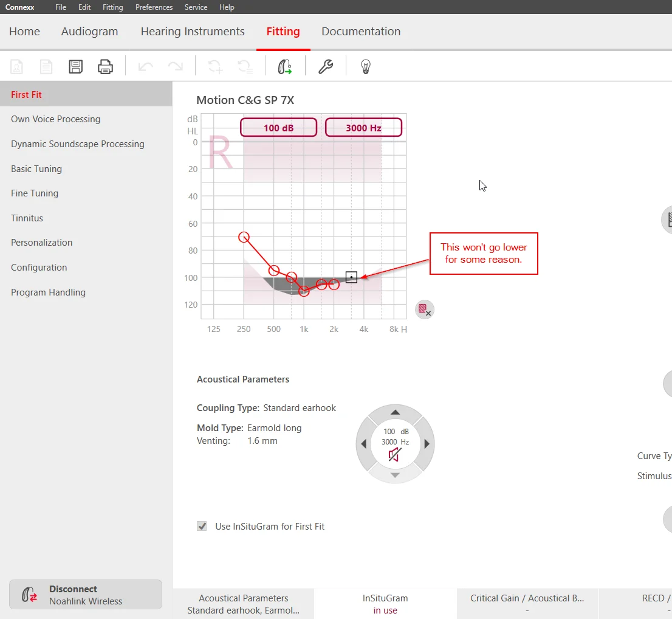672x619 pixels.
Task: Click the blank document icon in toolbar
Action: [x=46, y=67]
